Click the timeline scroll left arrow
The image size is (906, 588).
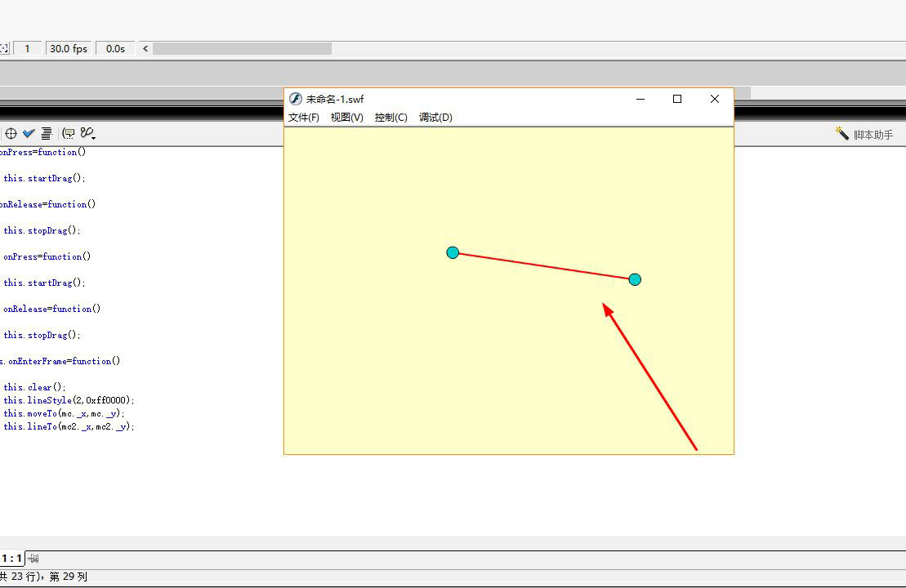tap(145, 48)
